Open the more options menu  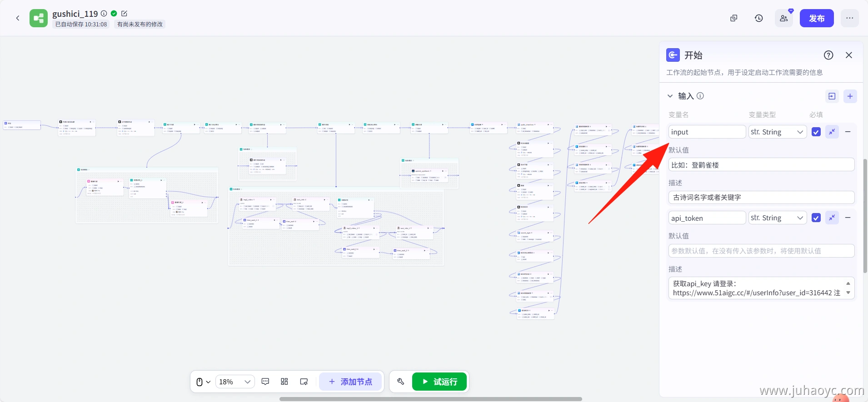click(849, 18)
